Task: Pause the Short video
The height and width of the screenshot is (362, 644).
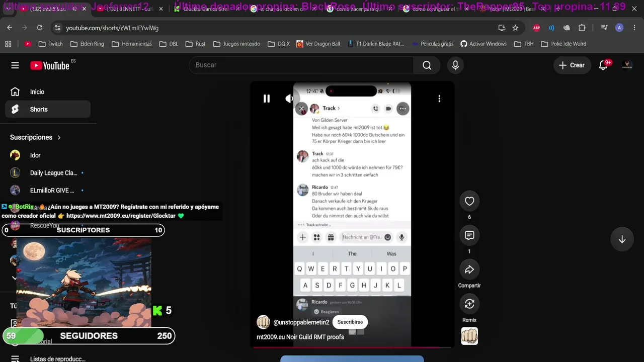Action: [x=267, y=99]
